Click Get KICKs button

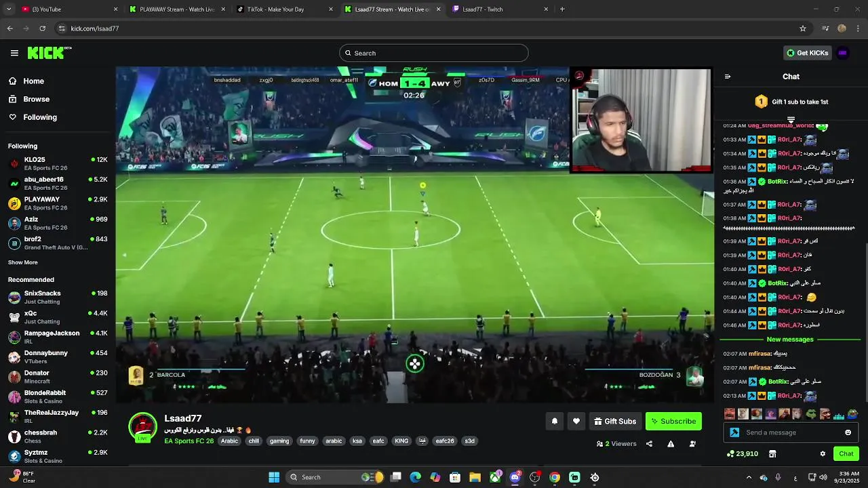(x=806, y=53)
